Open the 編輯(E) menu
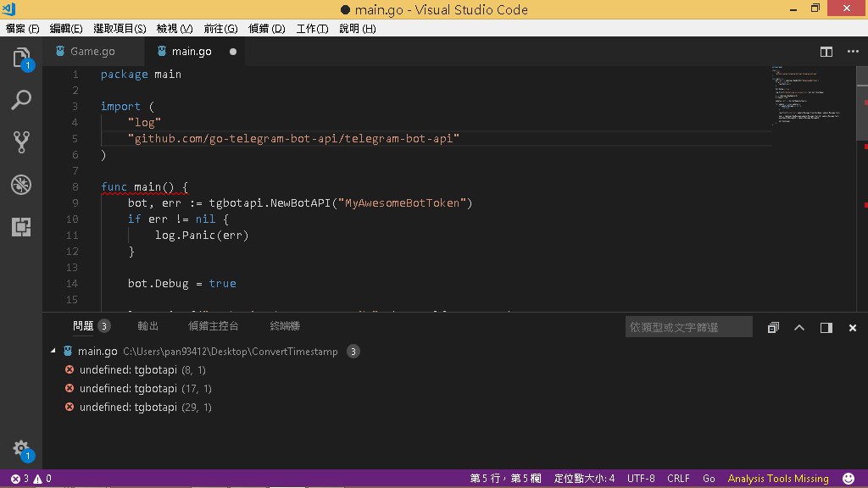The image size is (868, 488). tap(66, 29)
